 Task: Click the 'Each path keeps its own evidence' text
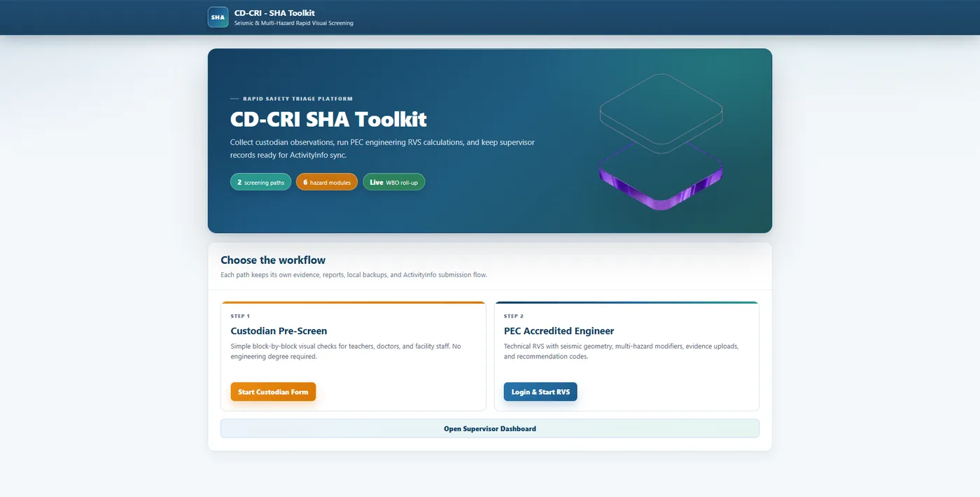pos(353,275)
